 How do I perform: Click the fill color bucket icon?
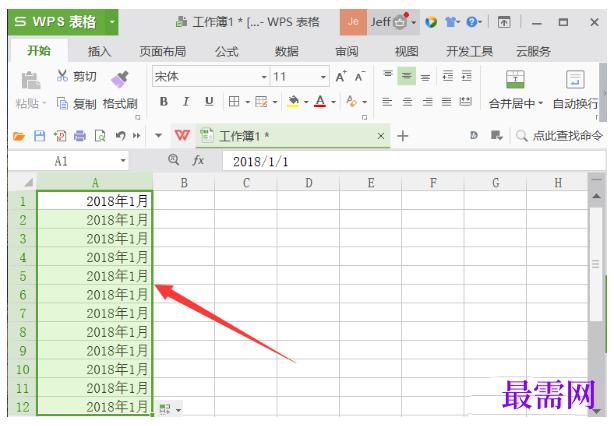[x=293, y=101]
